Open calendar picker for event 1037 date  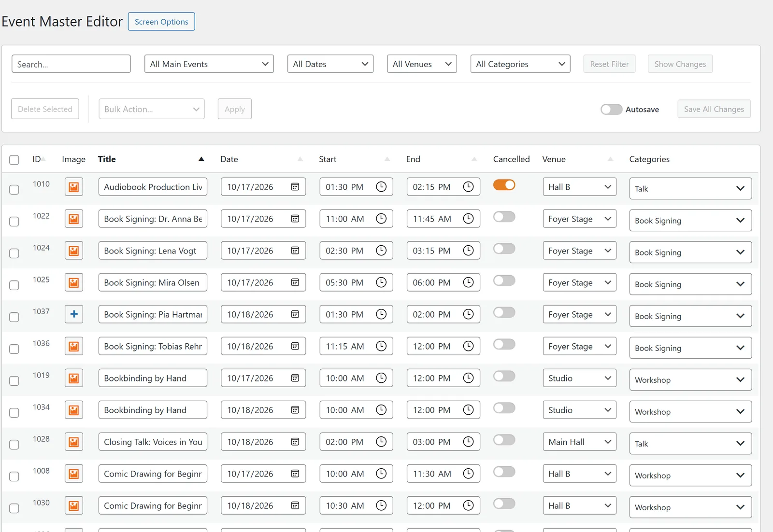point(295,314)
